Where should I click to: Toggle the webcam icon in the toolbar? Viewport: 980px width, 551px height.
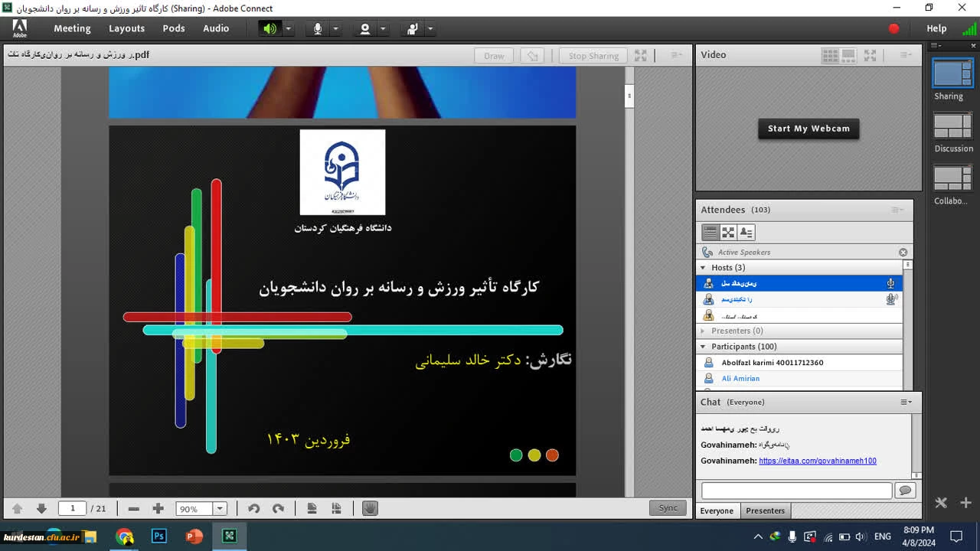[x=365, y=28]
